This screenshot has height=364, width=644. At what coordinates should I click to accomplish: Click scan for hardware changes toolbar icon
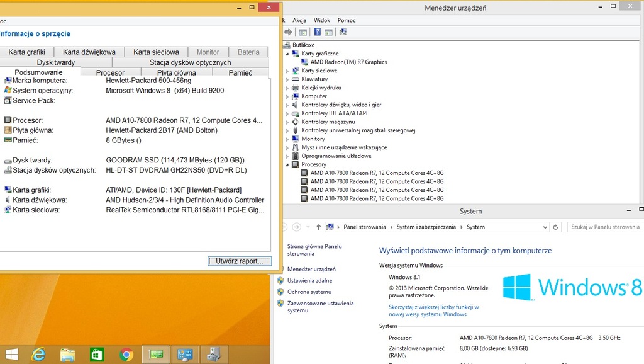click(x=343, y=32)
